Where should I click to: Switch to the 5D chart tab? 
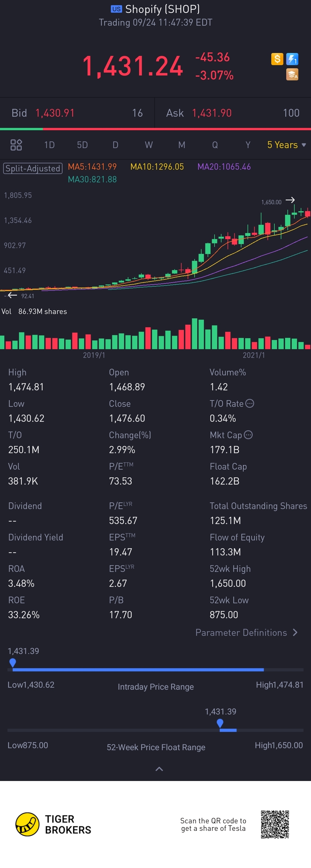pyautogui.click(x=82, y=145)
